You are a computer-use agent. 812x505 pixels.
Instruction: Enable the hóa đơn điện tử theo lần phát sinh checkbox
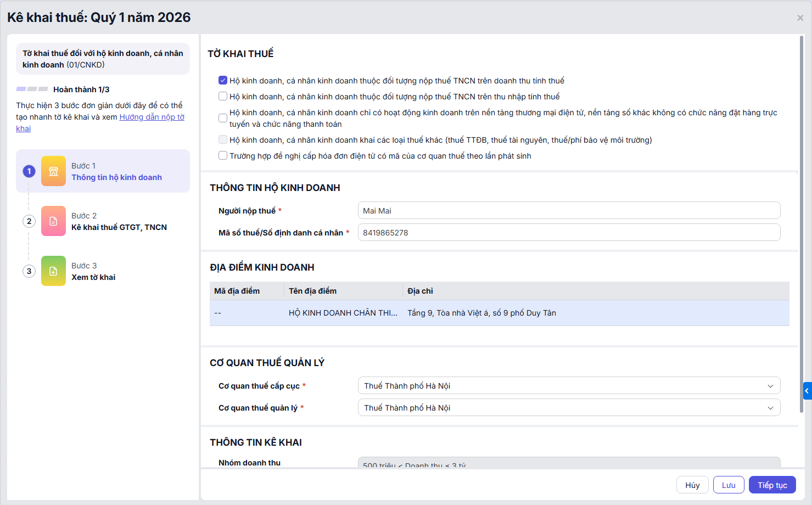[223, 156]
